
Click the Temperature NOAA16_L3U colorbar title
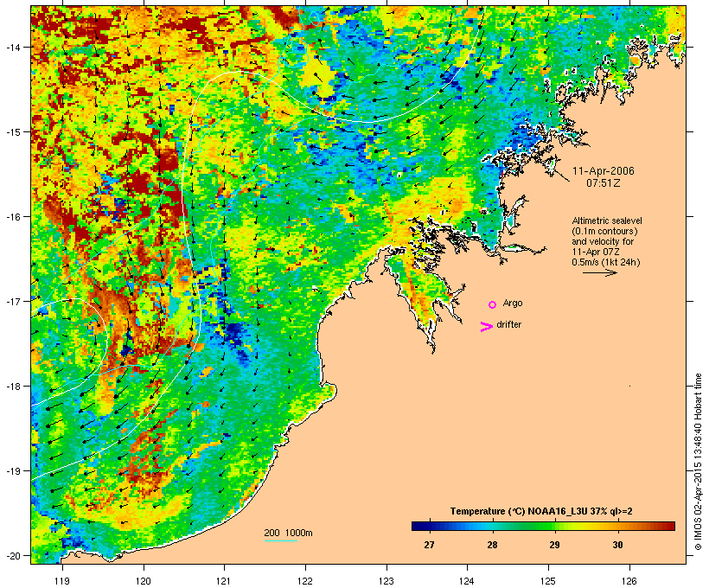coord(541,511)
